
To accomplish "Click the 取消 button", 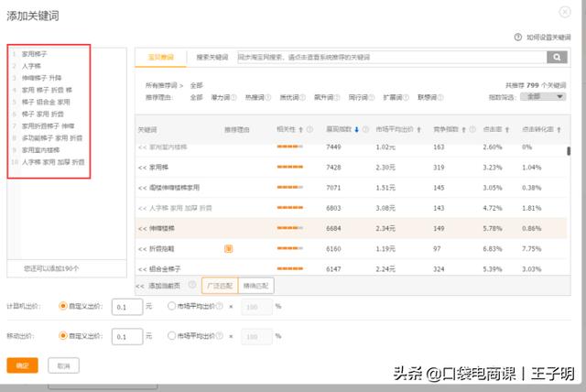I will point(63,365).
